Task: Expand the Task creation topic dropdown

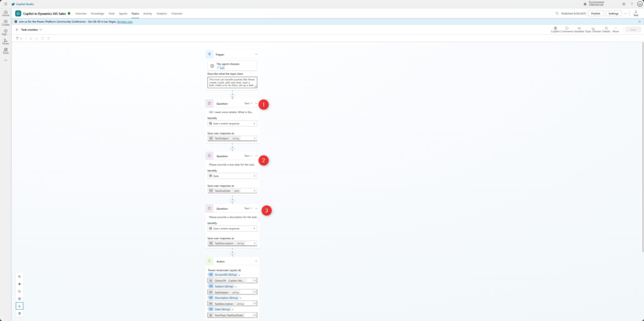Action: [x=41, y=30]
